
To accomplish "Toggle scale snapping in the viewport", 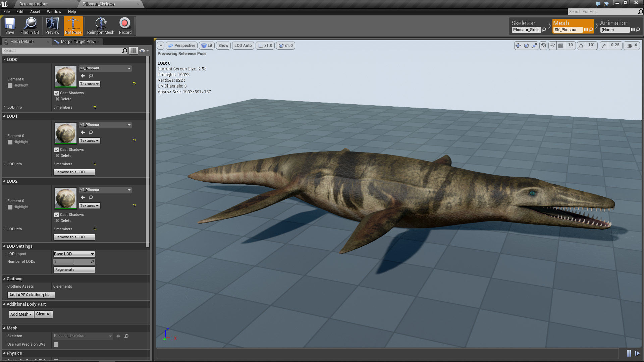I will pyautogui.click(x=604, y=46).
